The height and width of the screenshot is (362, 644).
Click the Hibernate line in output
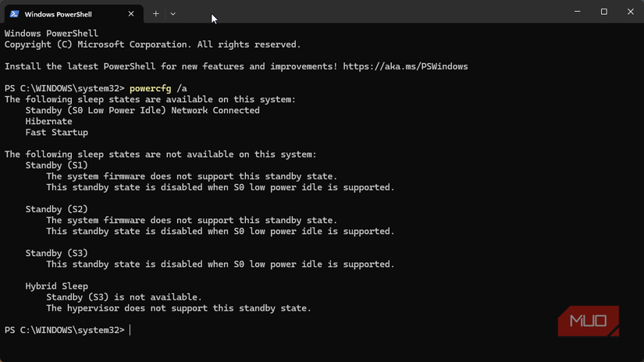coord(48,122)
